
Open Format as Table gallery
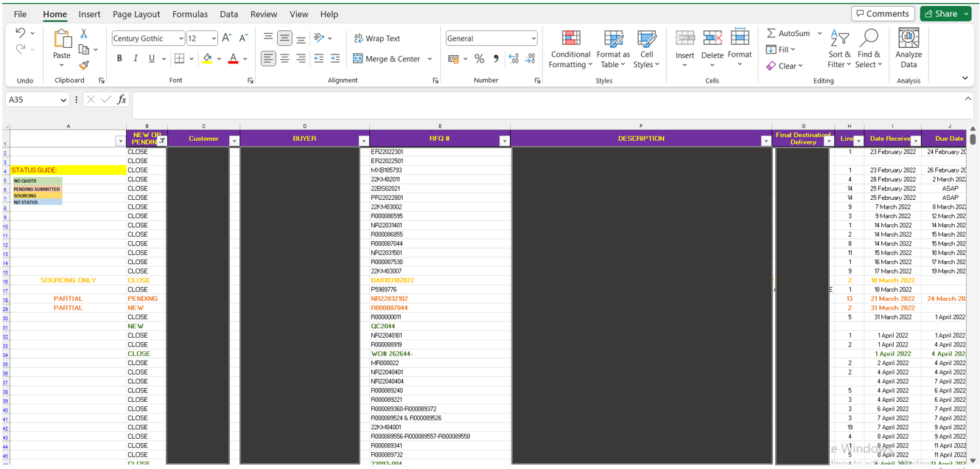click(613, 49)
